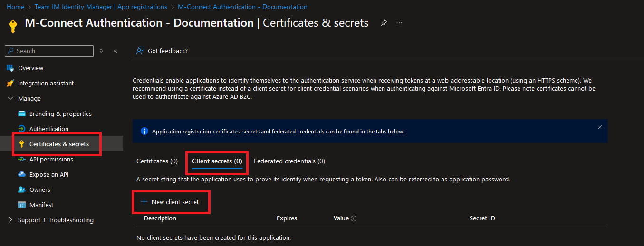Click the Certificates & secrets key icon
Image resolution: width=644 pixels, height=246 pixels.
tap(21, 144)
